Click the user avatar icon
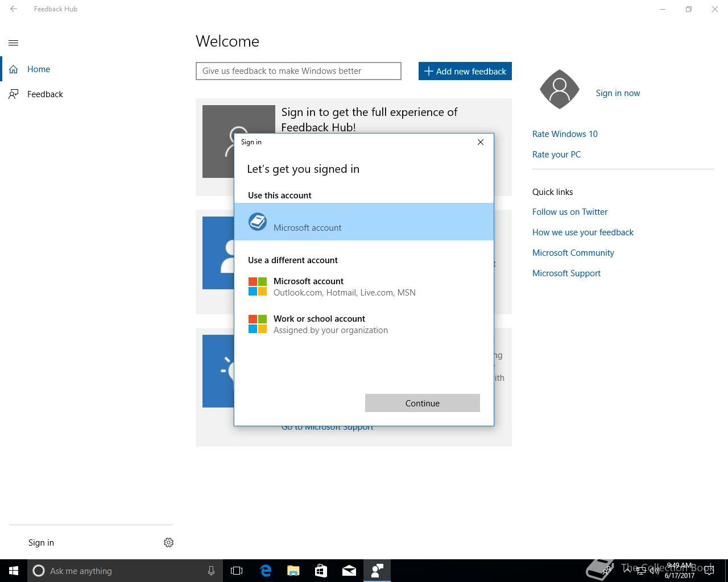The image size is (728, 582). pos(560,89)
